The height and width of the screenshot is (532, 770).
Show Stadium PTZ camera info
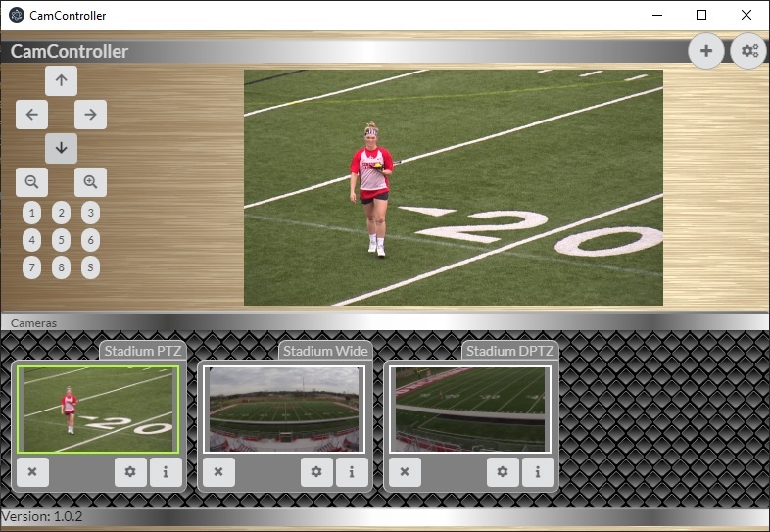(166, 472)
